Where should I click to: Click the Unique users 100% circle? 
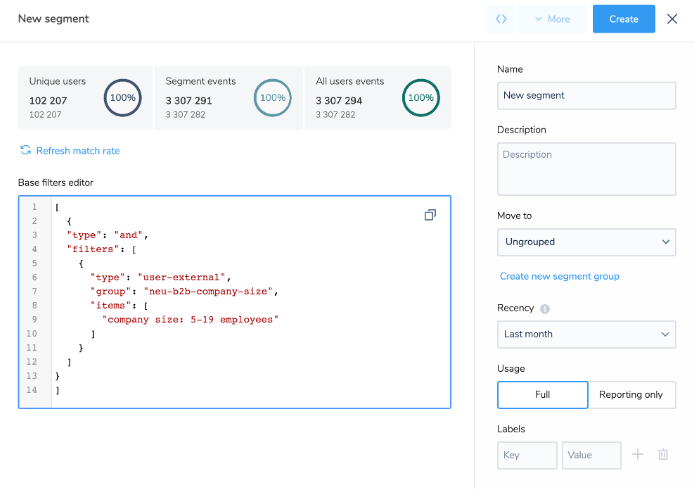pos(123,98)
